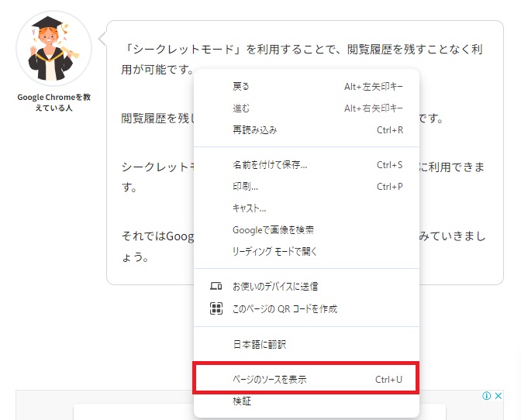Open リーディング モードで開く entry
This screenshot has height=420, width=521.
point(306,251)
